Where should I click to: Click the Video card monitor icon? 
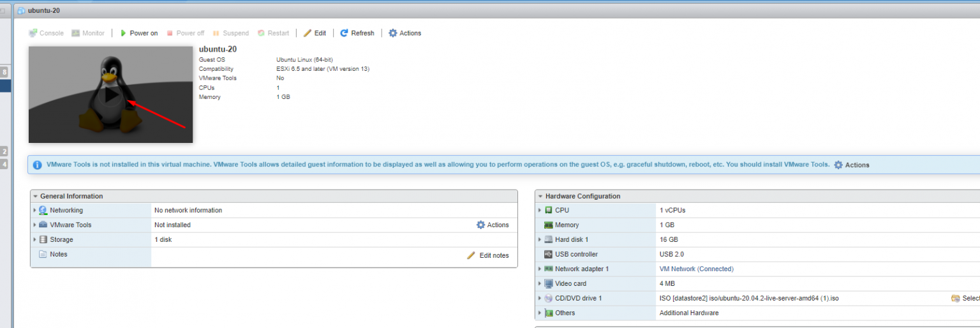coord(548,283)
